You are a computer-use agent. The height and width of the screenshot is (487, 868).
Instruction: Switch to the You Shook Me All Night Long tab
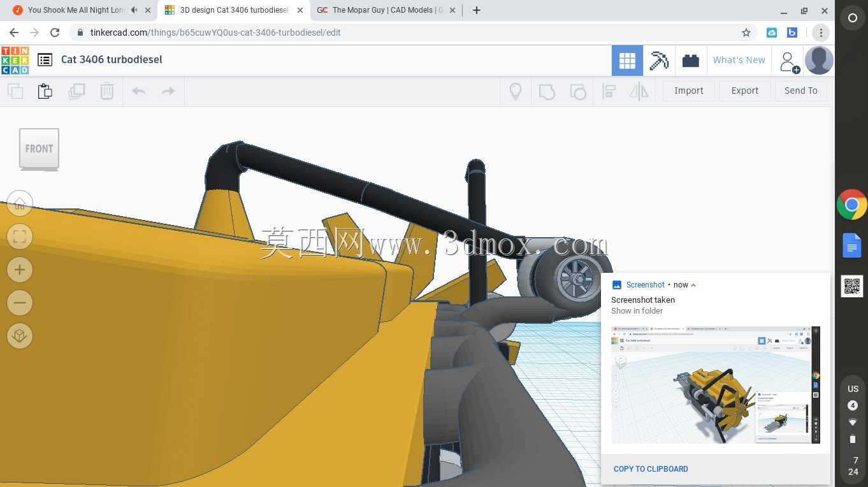click(x=75, y=10)
